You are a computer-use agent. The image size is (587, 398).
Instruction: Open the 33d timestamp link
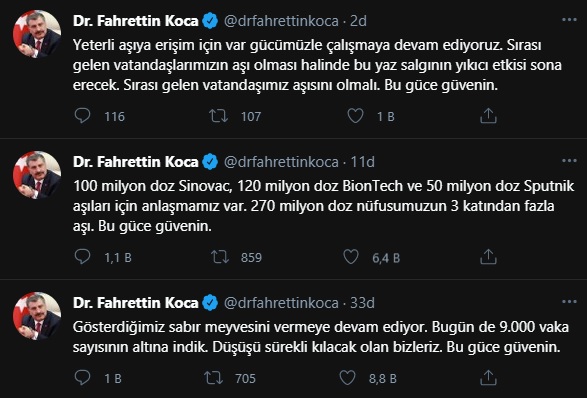click(362, 303)
